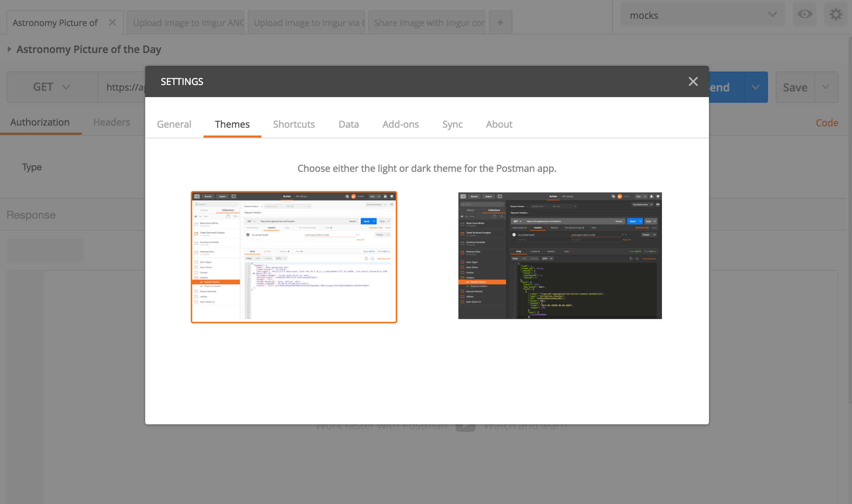Switch to Upload image to Imgur ANC tab

pos(185,22)
